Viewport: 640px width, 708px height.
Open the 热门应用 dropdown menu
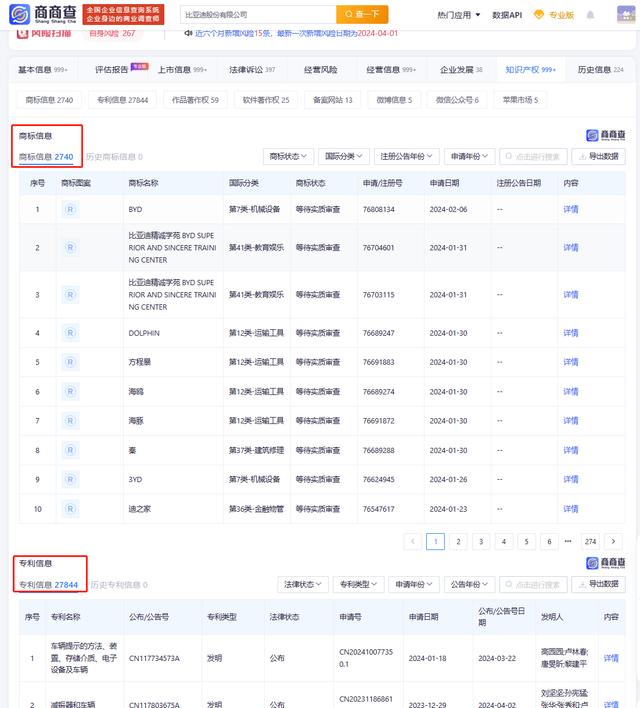point(459,15)
